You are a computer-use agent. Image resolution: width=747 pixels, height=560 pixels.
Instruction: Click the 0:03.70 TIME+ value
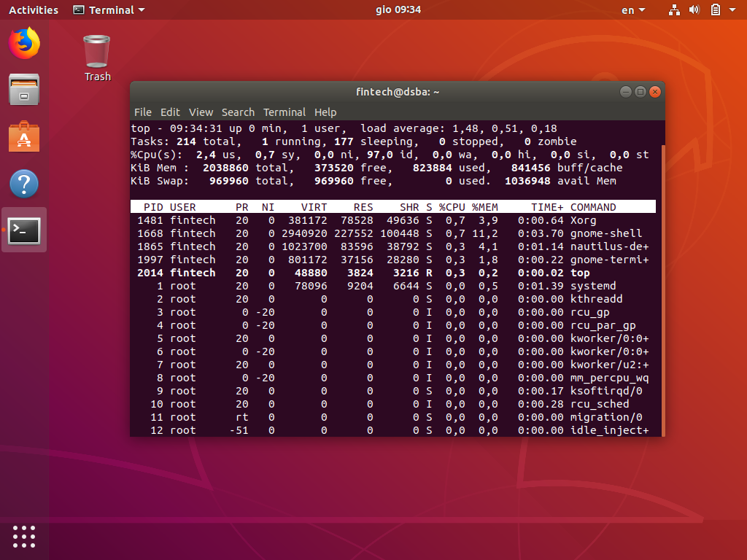click(541, 233)
